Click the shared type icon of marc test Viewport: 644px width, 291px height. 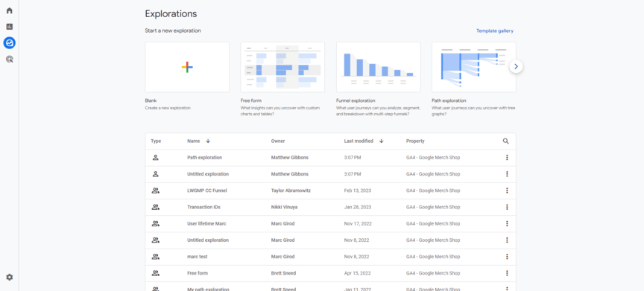pyautogui.click(x=155, y=257)
